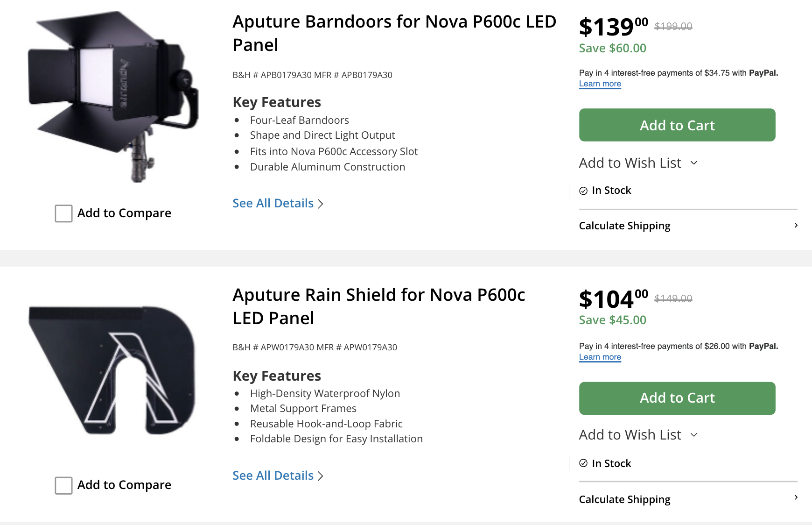Screen dimensions: 812x525
Task: Click In Stock checkmark icon for Barndoors
Action: click(x=583, y=191)
